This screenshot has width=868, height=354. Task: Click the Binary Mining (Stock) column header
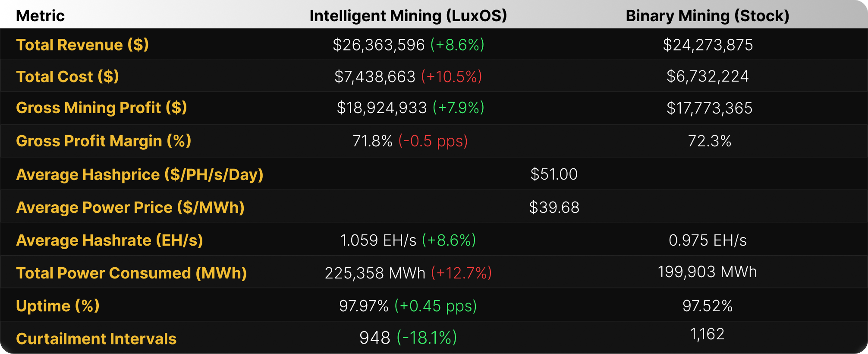pos(708,16)
